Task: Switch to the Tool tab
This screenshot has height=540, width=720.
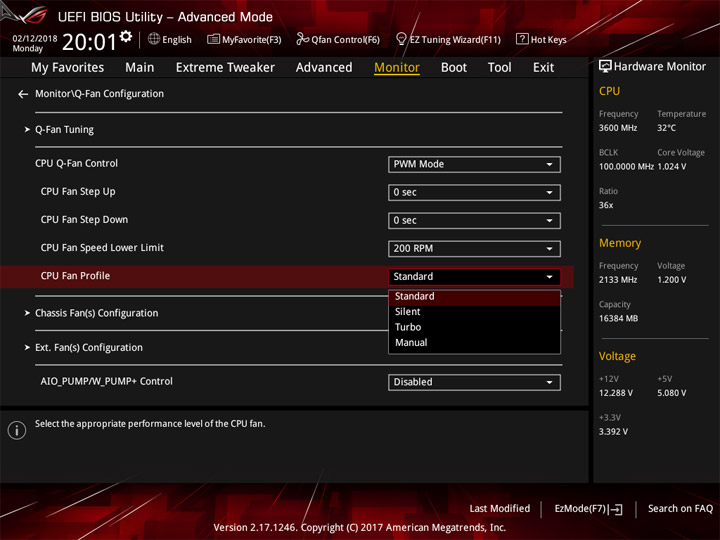Action: click(x=499, y=68)
